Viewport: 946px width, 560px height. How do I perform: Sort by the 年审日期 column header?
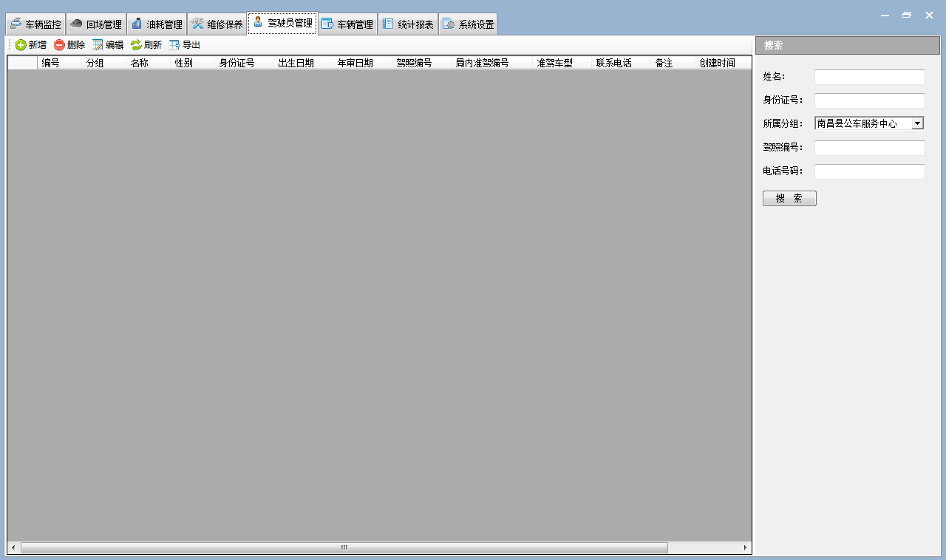click(355, 63)
